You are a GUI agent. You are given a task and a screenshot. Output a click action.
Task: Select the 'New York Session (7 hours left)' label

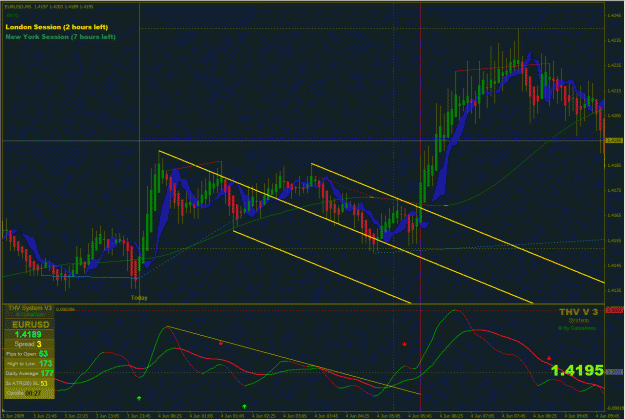pyautogui.click(x=61, y=37)
